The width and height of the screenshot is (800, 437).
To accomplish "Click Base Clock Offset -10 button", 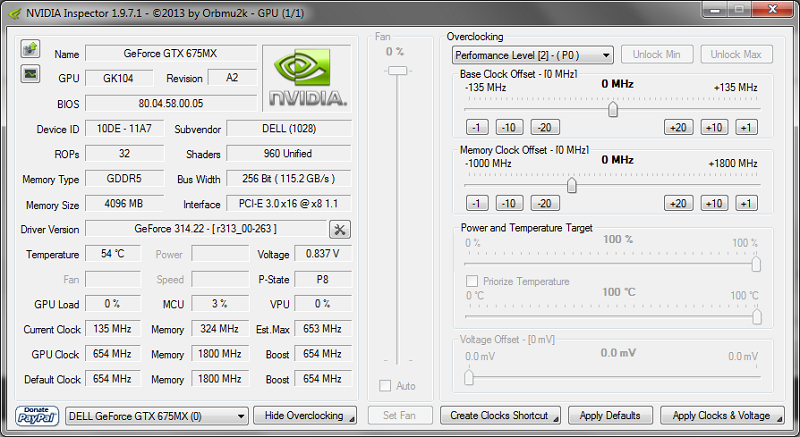I will [509, 127].
